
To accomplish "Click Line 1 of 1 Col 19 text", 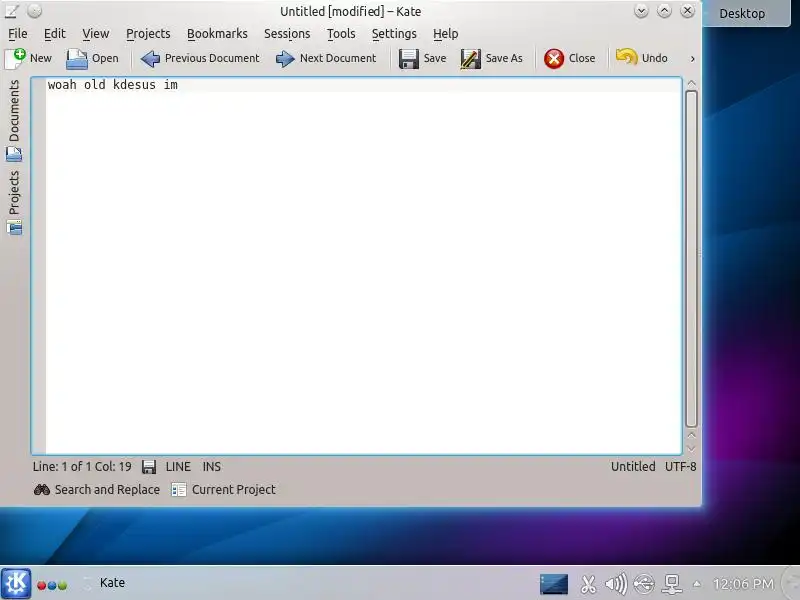I will 82,467.
